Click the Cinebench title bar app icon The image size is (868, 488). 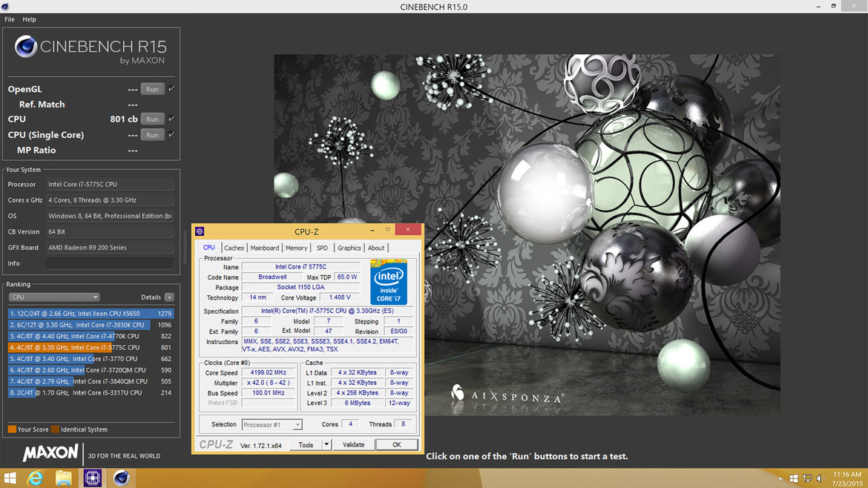coord(5,7)
